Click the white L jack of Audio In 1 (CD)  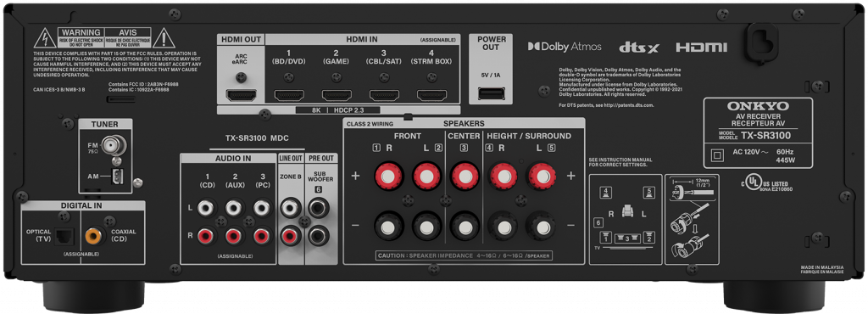(x=205, y=208)
